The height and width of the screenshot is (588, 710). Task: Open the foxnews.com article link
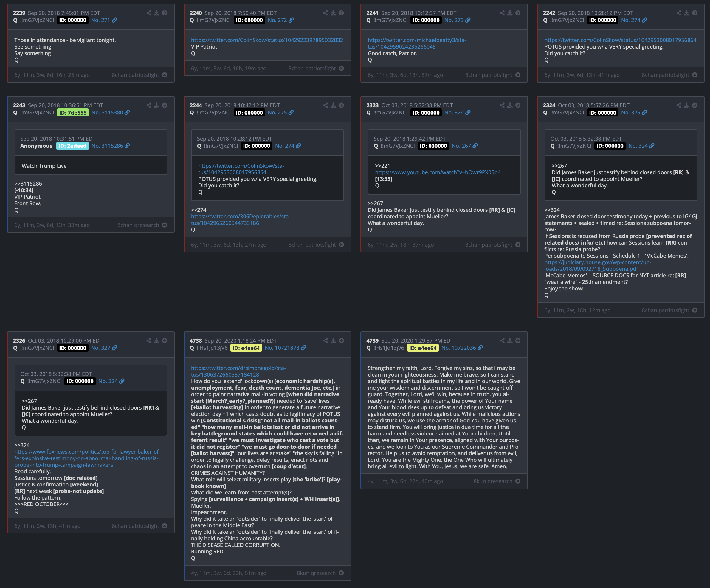87,458
